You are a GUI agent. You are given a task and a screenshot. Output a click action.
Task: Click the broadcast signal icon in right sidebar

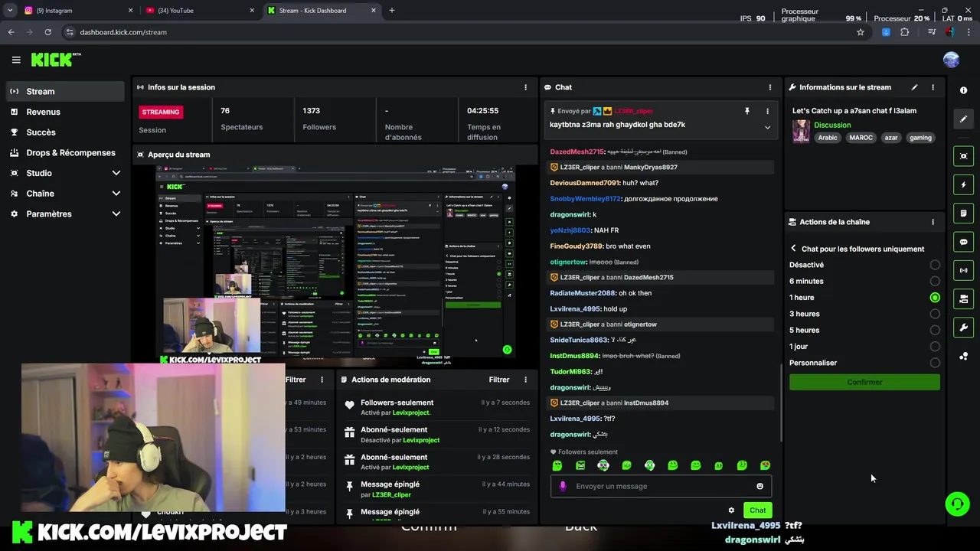tap(963, 270)
